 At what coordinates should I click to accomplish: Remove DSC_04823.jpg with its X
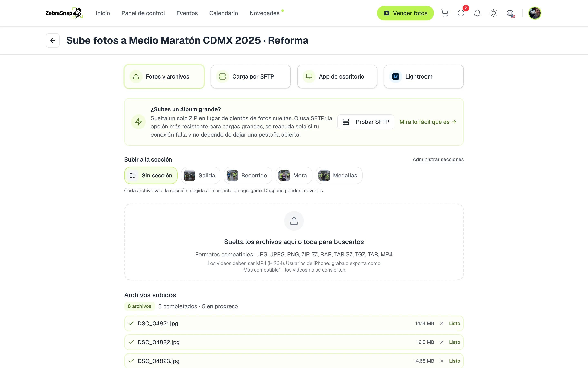coord(442,361)
